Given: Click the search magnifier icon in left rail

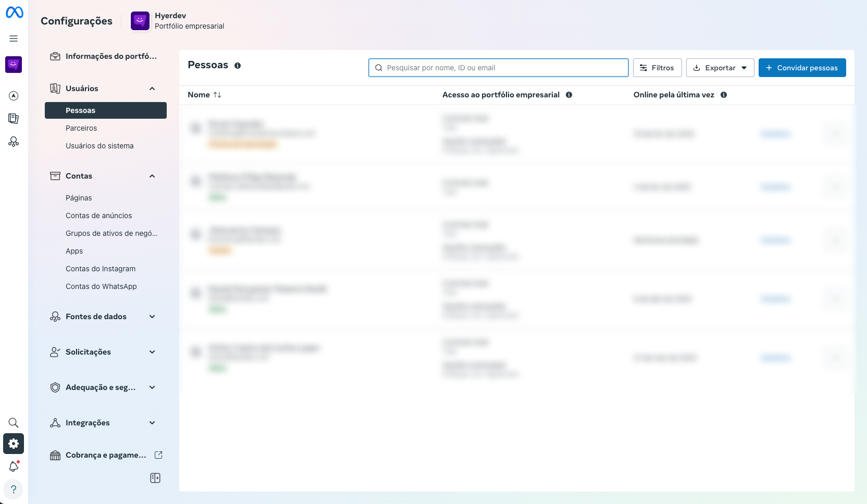Looking at the screenshot, I should point(14,423).
